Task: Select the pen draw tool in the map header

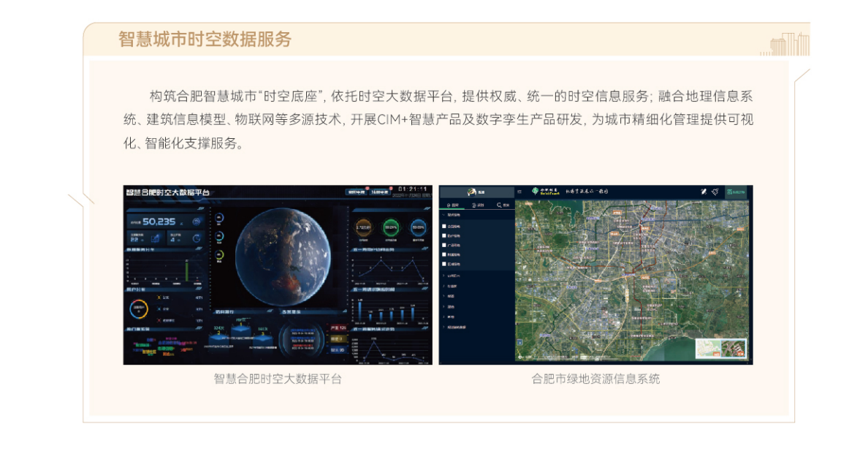Action: [703, 192]
